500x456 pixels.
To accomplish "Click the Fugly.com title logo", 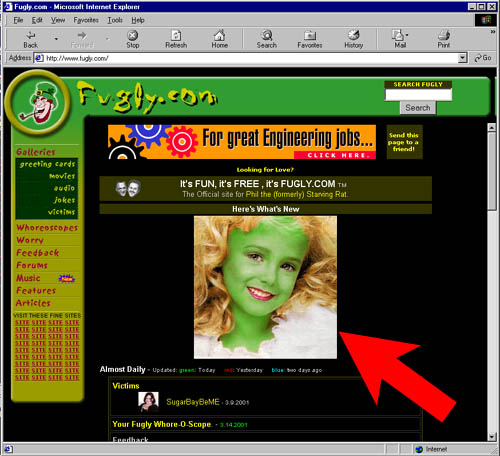I will tap(148, 97).
